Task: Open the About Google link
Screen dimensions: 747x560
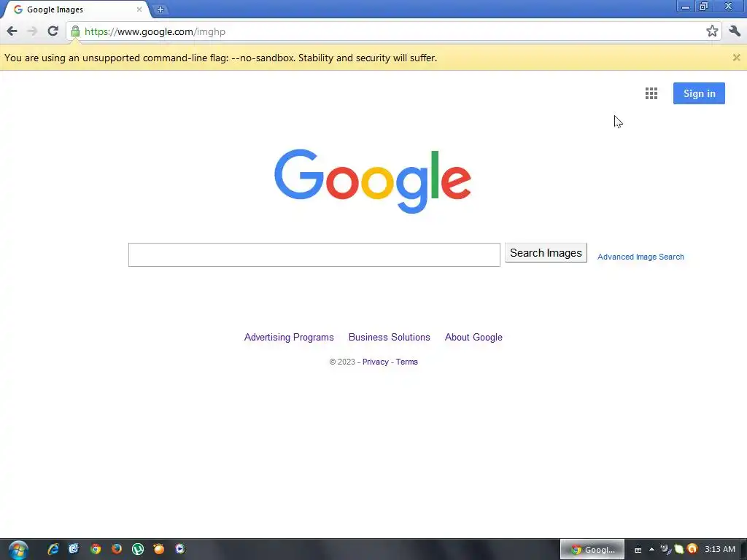Action: pyautogui.click(x=473, y=337)
